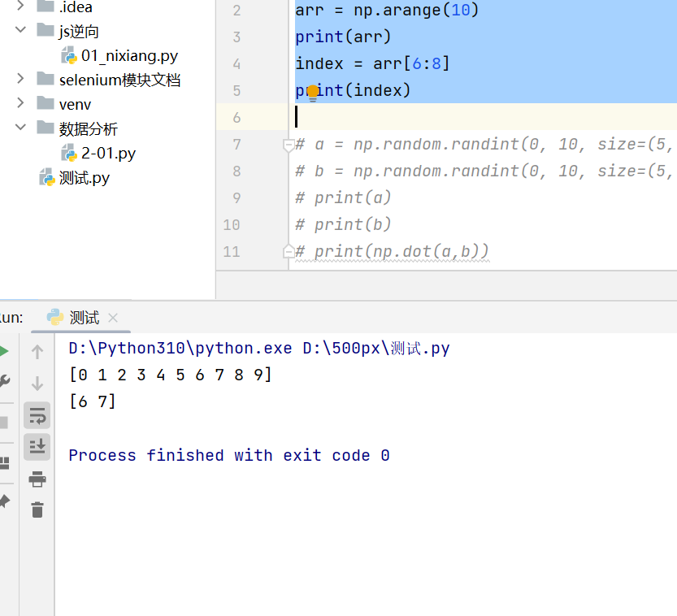Open 2-01.py in the project tree

click(108, 154)
